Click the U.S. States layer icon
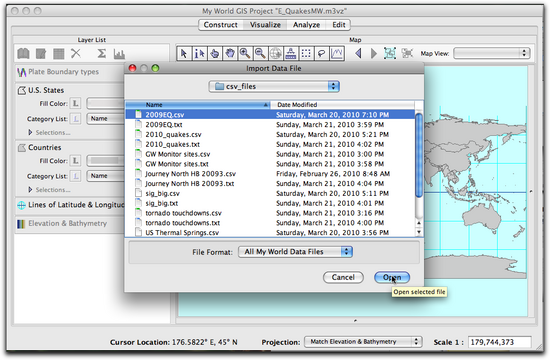This screenshot has width=550, height=360. pos(22,91)
